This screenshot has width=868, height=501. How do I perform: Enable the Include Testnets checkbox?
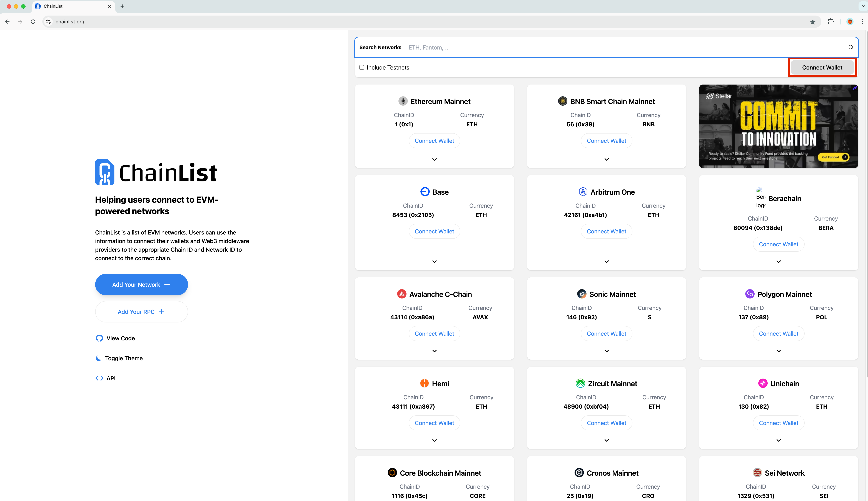[x=362, y=67]
